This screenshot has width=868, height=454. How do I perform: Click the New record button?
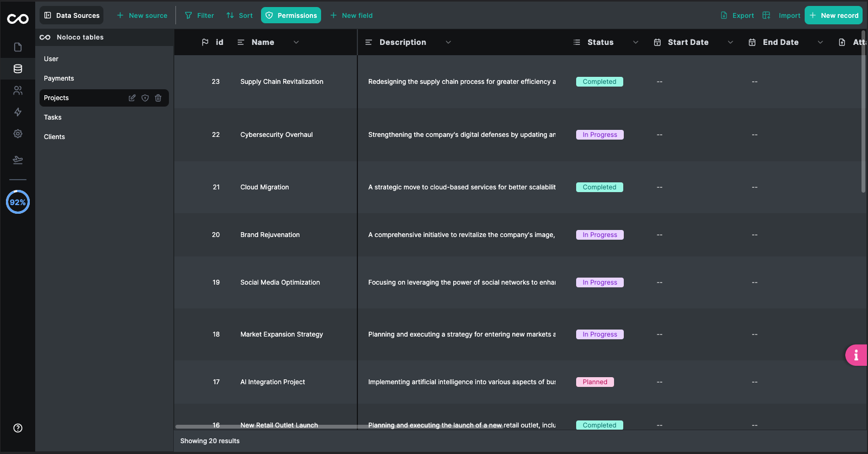point(833,16)
